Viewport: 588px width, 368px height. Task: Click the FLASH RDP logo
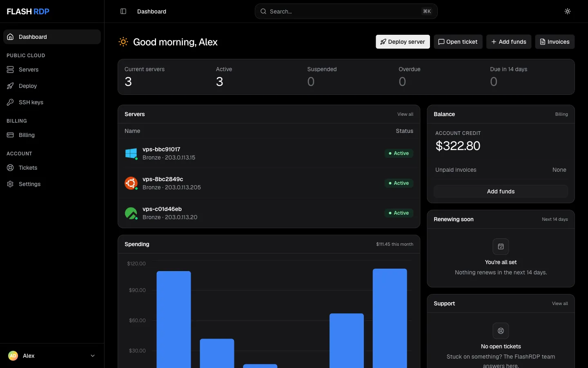point(28,11)
